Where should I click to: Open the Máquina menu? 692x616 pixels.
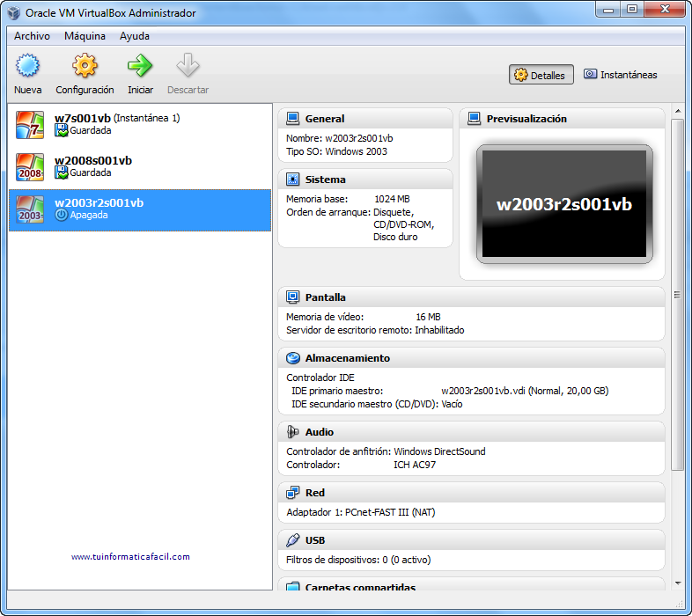tap(85, 36)
